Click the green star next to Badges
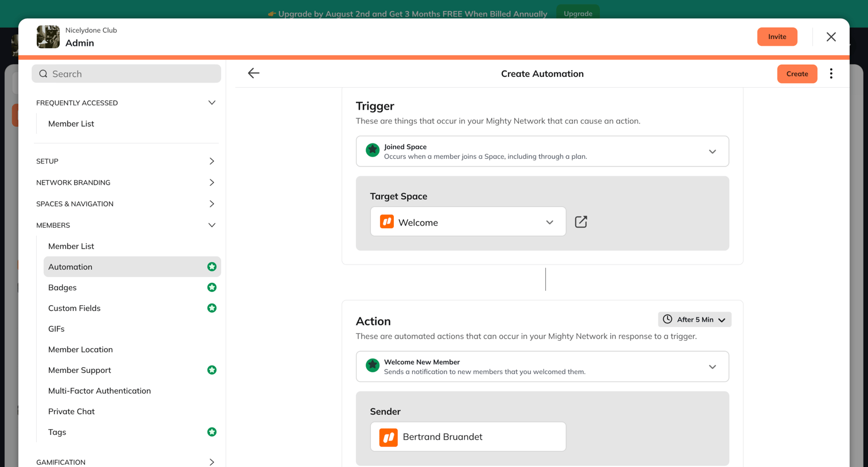This screenshot has height=467, width=868. pos(212,287)
